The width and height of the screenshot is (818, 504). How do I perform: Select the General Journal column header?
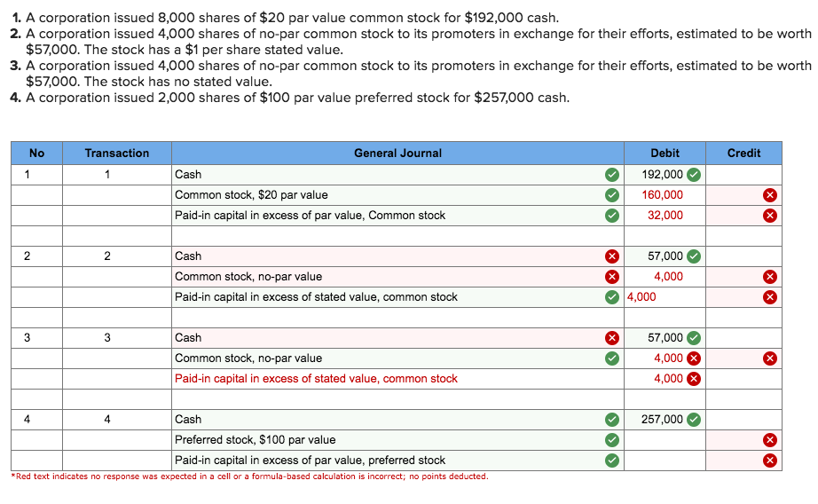click(397, 153)
